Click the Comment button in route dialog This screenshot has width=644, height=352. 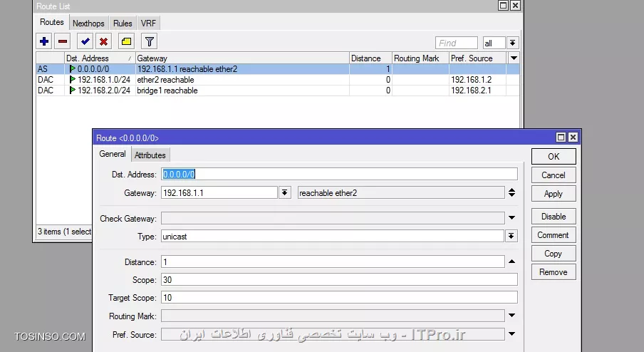click(554, 235)
